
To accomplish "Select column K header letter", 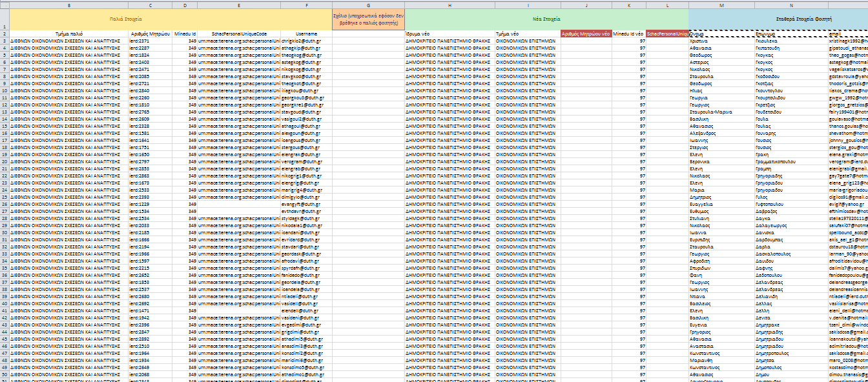I will [630, 5].
